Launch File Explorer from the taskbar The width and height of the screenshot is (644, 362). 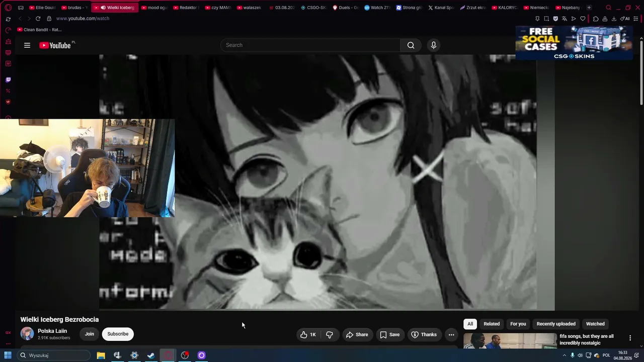point(101,355)
